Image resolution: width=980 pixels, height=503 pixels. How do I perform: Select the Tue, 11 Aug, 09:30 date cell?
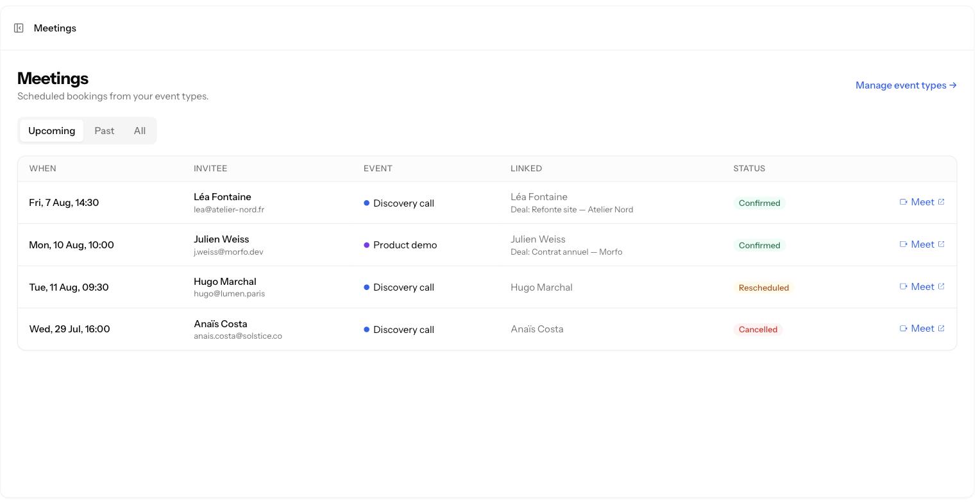69,287
